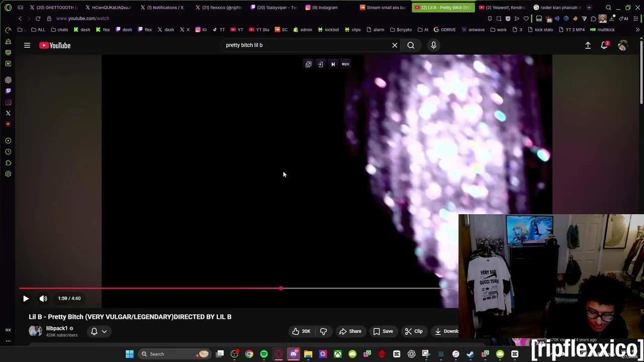644x362 pixels.
Task: Open settings gear in the Opera sidebar
Action: point(8,174)
